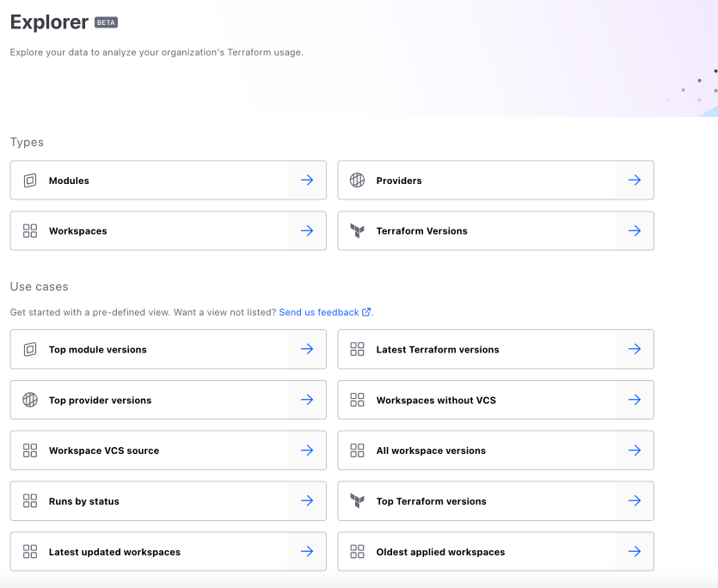
Task: Open Modules using its arrow button
Action: point(307,181)
